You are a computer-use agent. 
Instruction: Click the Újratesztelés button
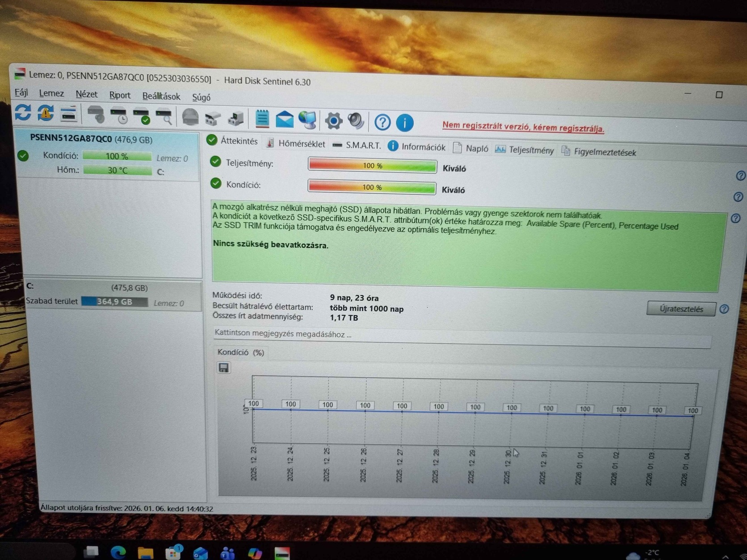point(681,309)
